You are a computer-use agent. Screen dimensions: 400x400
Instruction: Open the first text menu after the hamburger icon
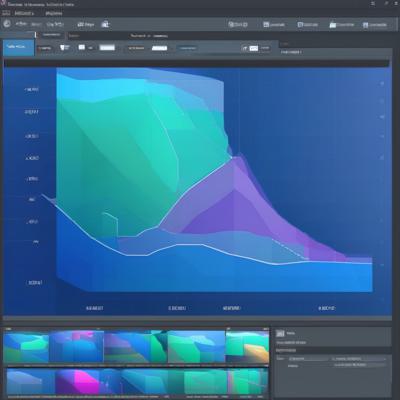tap(24, 13)
